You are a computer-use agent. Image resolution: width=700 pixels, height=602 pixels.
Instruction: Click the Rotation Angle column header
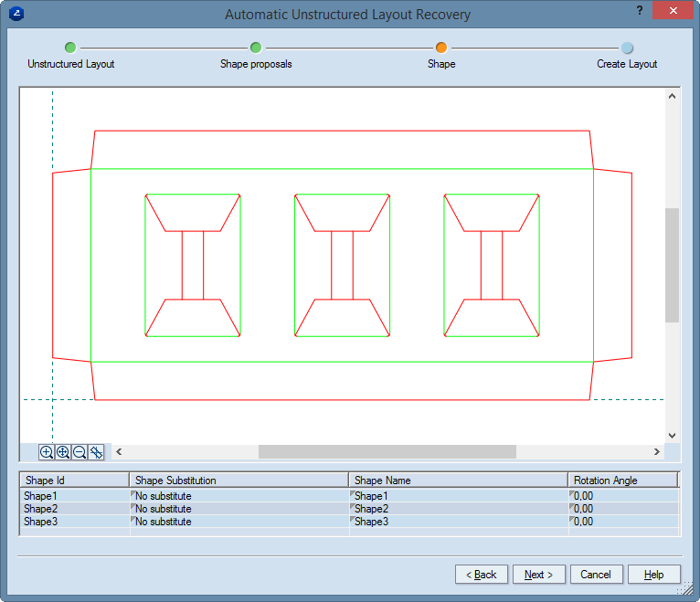click(x=621, y=480)
